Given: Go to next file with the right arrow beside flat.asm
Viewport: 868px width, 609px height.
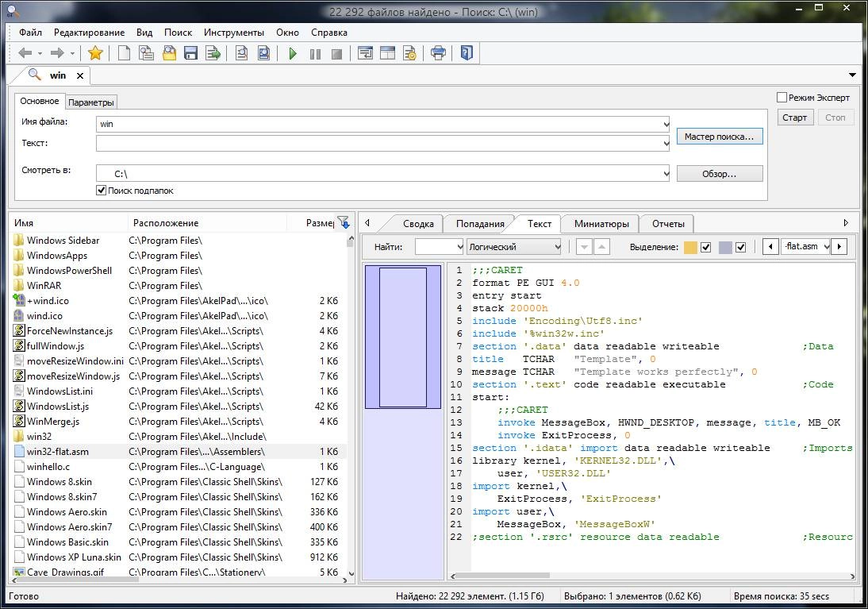Looking at the screenshot, I should pyautogui.click(x=839, y=247).
